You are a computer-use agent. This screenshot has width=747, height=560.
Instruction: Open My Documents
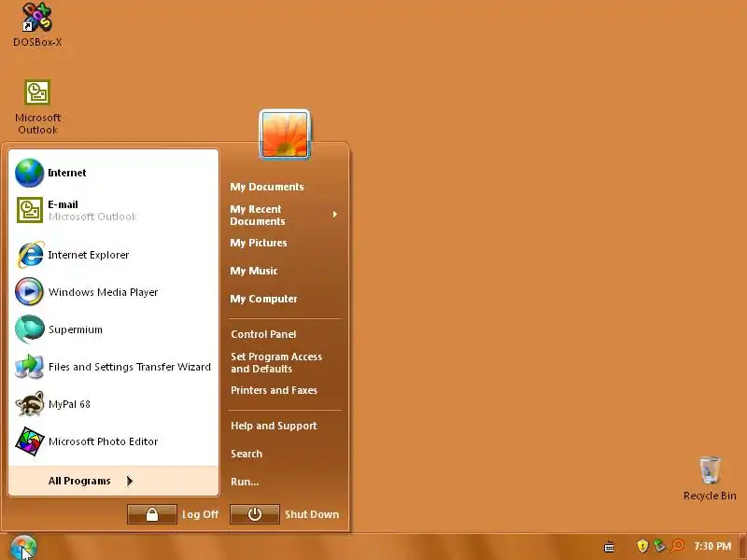[285, 187]
